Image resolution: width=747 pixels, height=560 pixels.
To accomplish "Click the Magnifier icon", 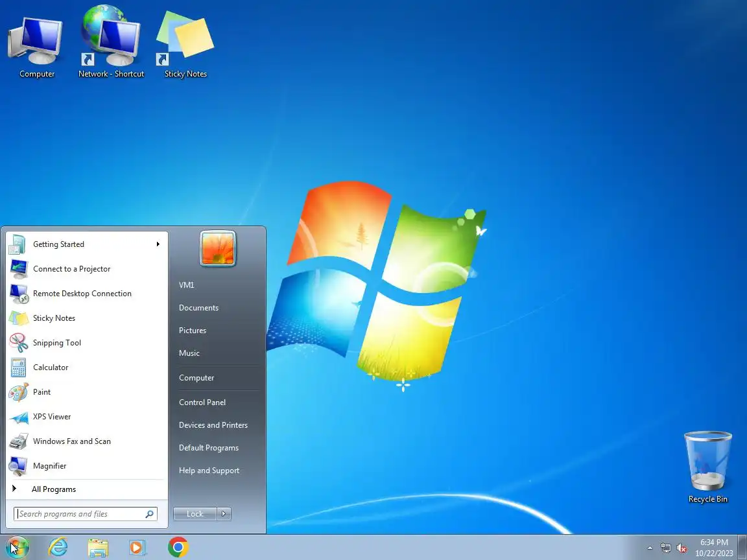I will (x=19, y=466).
